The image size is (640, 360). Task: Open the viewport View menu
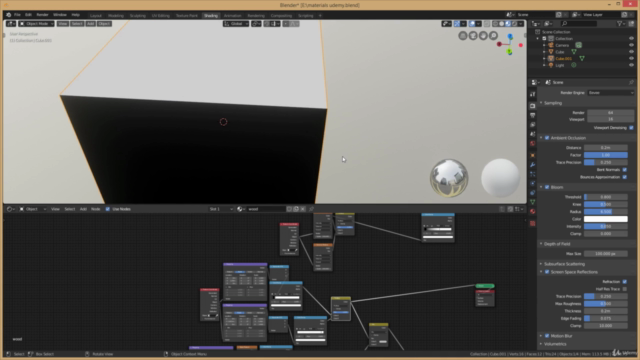coord(62,24)
